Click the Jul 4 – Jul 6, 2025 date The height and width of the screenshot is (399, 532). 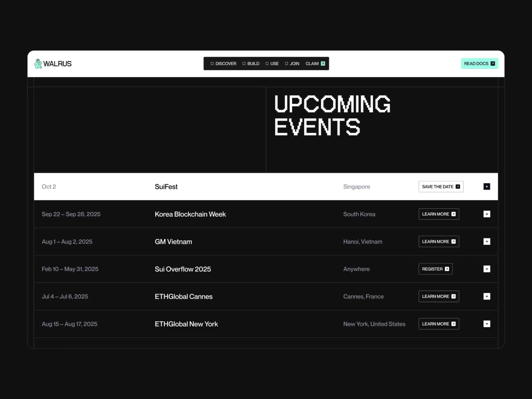click(x=65, y=297)
